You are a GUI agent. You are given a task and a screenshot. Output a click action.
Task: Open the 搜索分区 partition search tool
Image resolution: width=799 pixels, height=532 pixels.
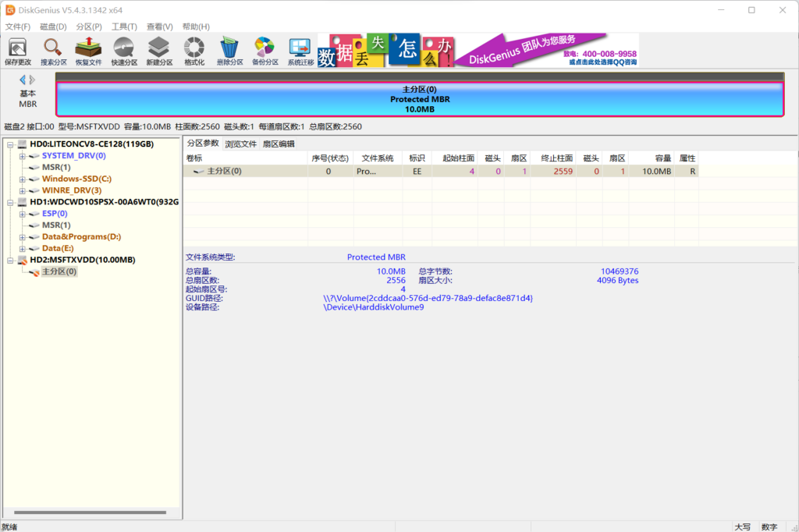(54, 51)
